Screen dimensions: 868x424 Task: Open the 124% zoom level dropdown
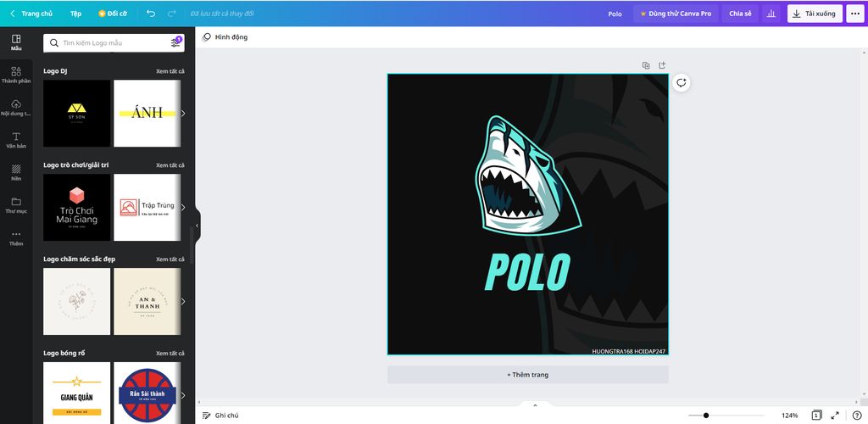(789, 416)
